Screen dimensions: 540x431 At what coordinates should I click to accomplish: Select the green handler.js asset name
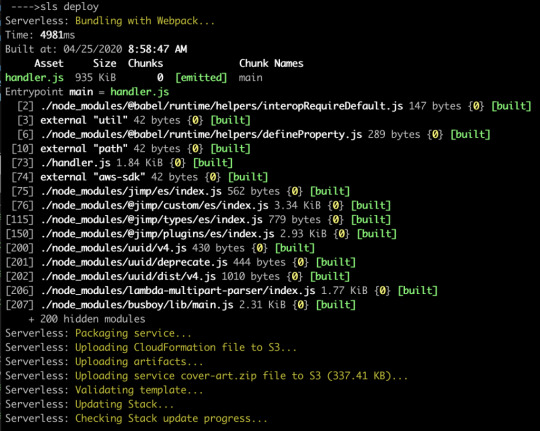34,78
